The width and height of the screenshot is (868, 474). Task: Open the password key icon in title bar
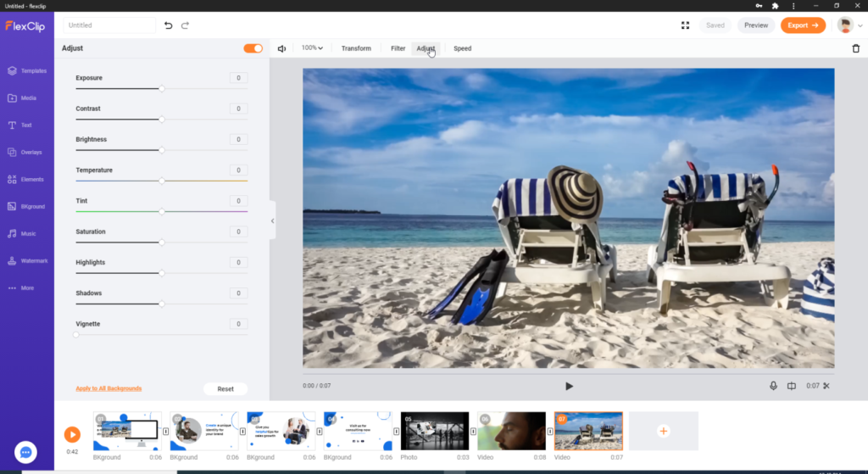pos(759,6)
